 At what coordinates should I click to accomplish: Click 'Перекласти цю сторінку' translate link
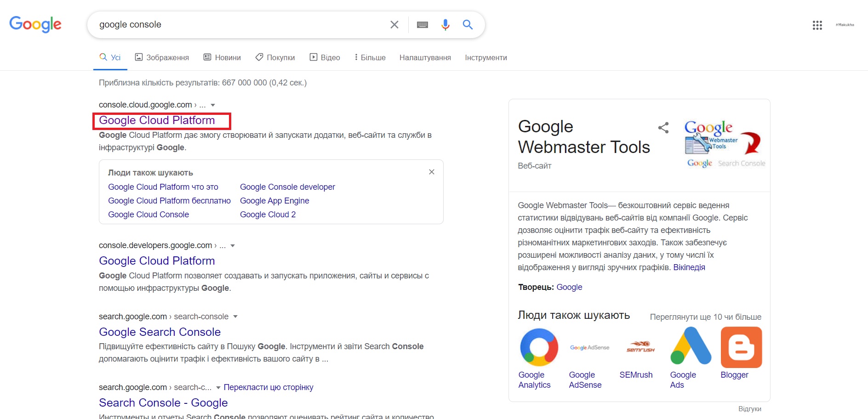pyautogui.click(x=268, y=387)
